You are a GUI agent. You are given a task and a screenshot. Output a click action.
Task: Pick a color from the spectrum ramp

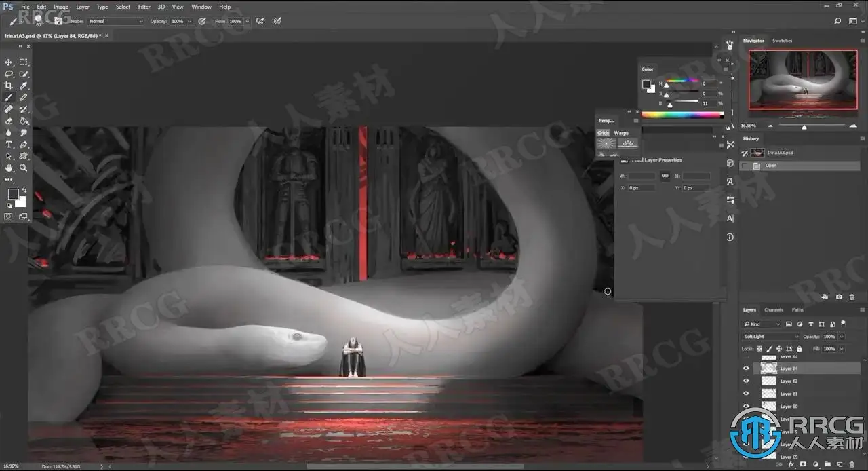682,115
